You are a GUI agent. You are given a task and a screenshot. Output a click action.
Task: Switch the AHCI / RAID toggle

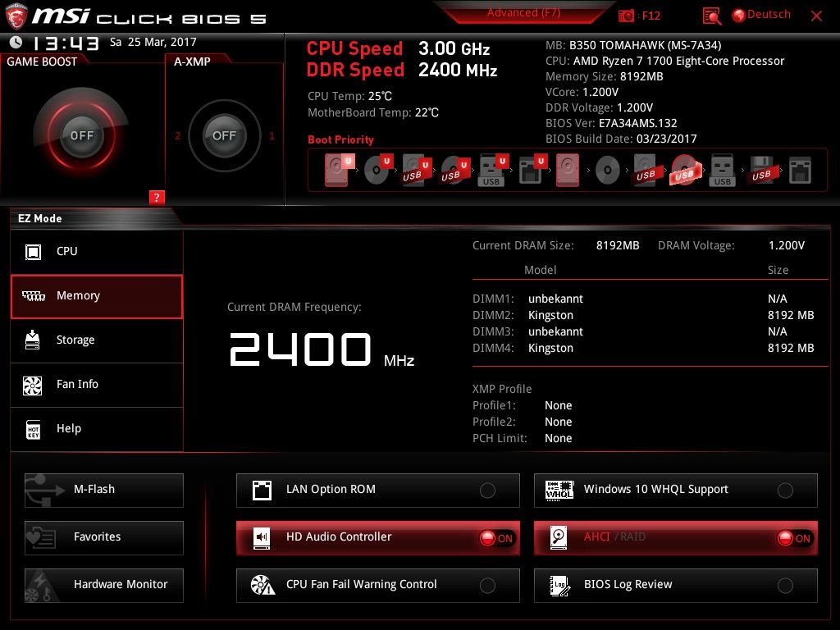pyautogui.click(x=794, y=538)
